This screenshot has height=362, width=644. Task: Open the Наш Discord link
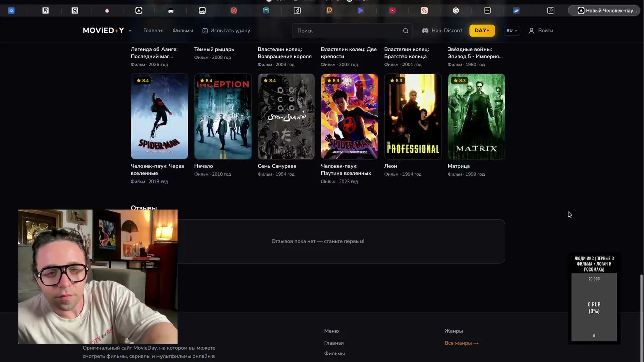446,31
